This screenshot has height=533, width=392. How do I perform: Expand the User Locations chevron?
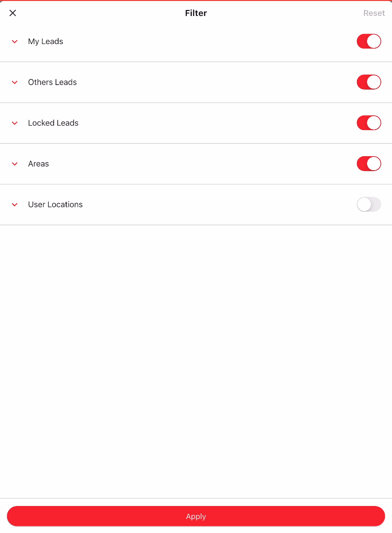tap(15, 205)
